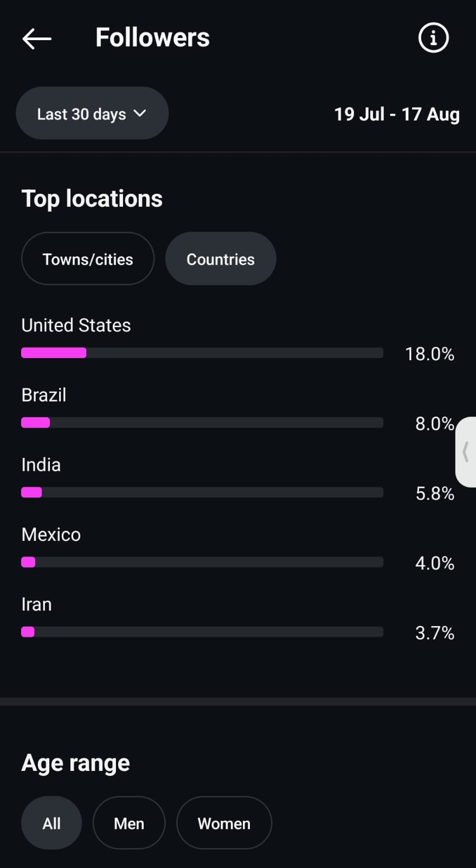Tap the United States 18.0% value

tap(429, 354)
